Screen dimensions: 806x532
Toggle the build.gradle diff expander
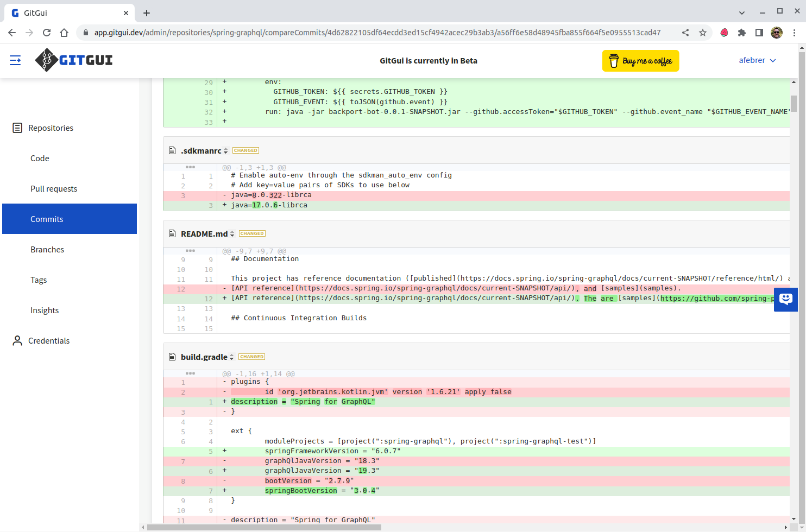click(x=231, y=357)
